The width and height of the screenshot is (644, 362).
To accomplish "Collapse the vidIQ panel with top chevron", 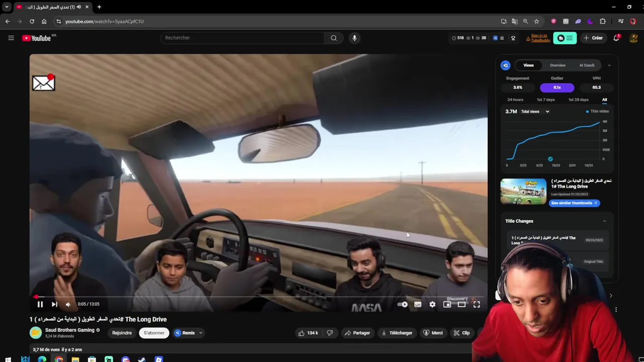I will (609, 65).
